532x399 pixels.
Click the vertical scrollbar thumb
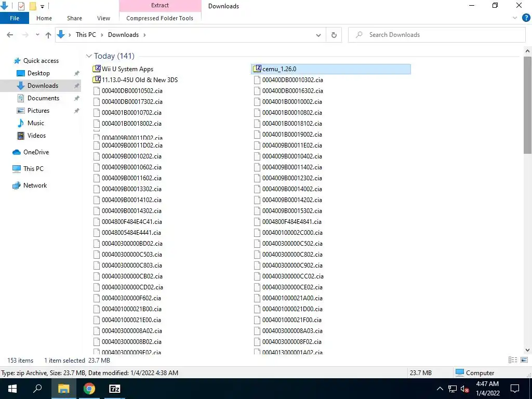coord(527,105)
